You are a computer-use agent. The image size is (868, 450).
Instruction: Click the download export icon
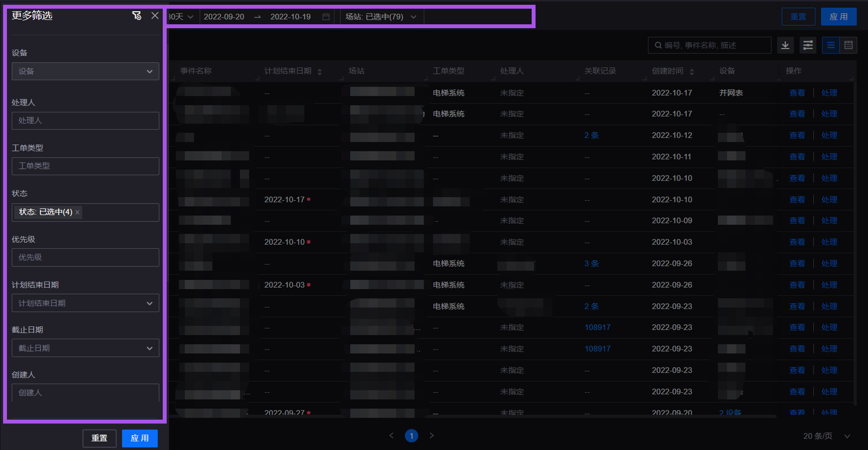click(x=785, y=45)
